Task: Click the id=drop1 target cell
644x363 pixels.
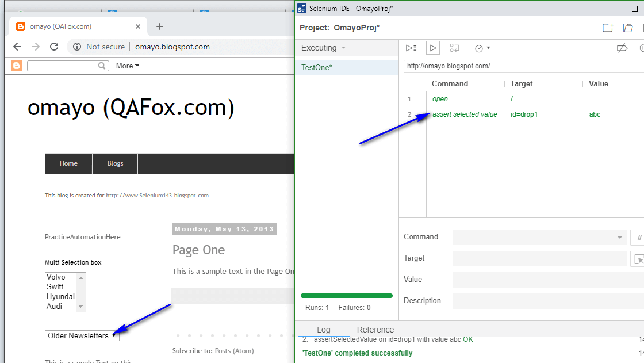Action: tap(524, 114)
